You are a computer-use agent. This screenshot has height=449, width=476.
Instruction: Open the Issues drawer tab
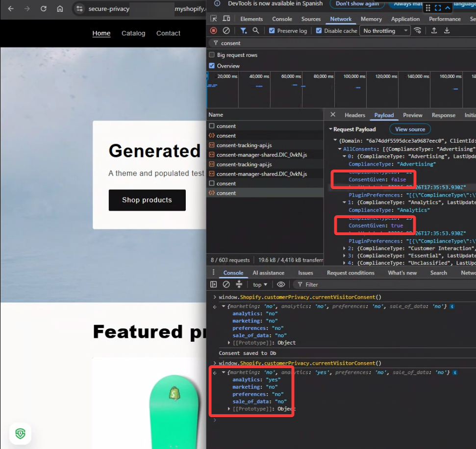click(305, 273)
